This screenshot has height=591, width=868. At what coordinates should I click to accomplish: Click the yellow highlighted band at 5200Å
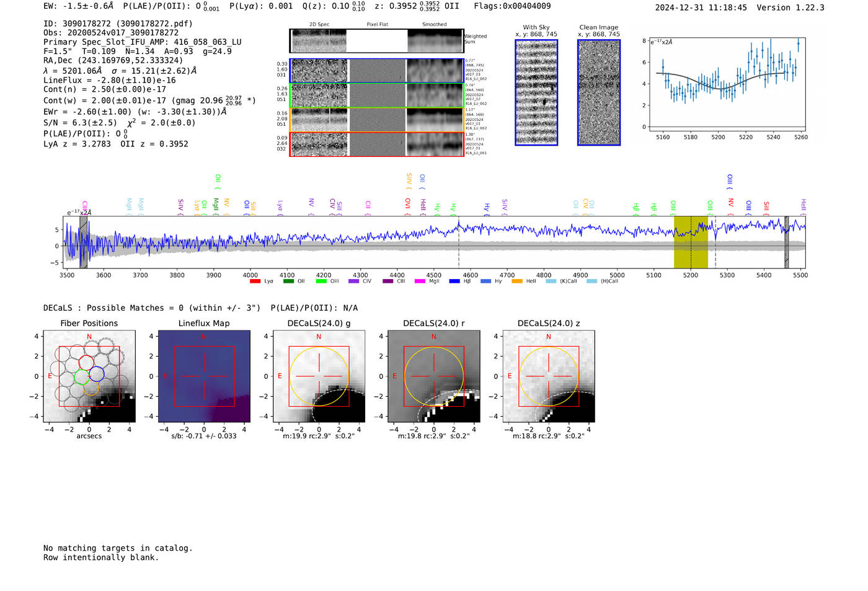pyautogui.click(x=691, y=242)
